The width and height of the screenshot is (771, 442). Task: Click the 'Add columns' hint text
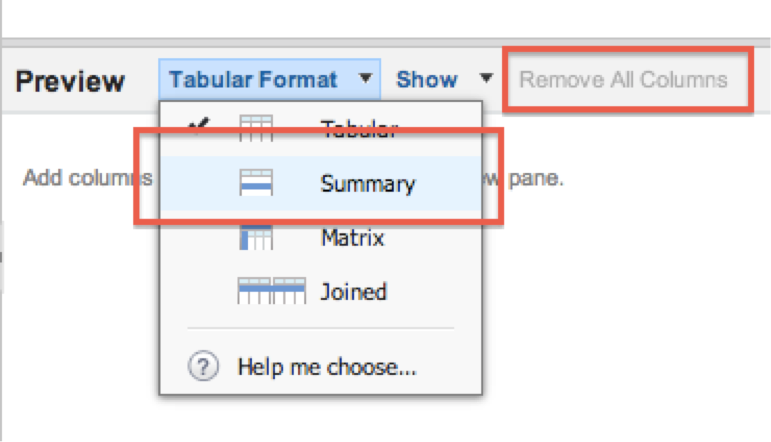pyautogui.click(x=87, y=178)
